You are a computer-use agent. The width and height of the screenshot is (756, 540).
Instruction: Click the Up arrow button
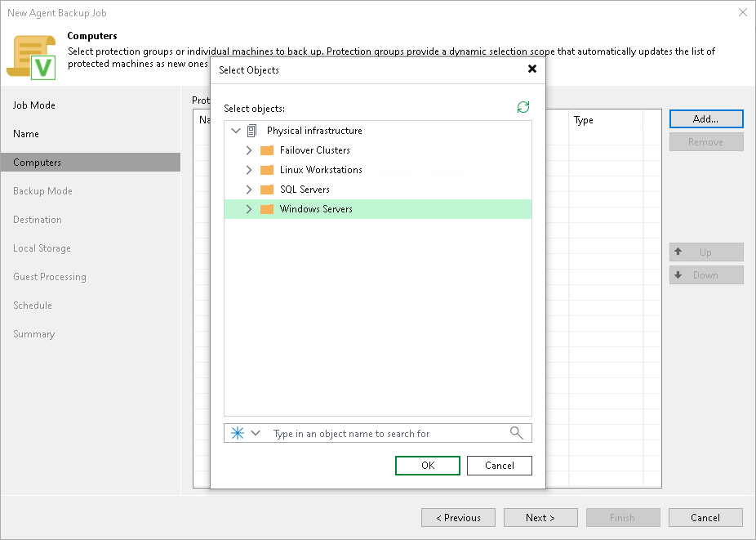point(706,252)
